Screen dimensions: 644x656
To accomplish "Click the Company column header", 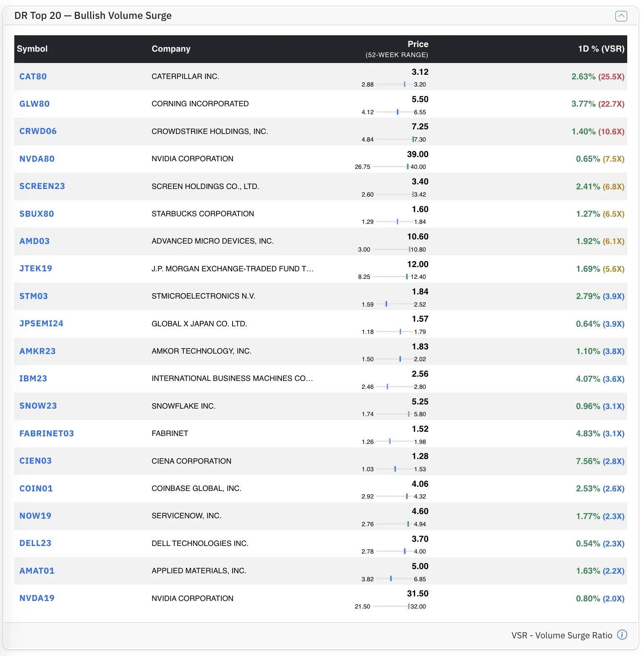I will 171,49.
